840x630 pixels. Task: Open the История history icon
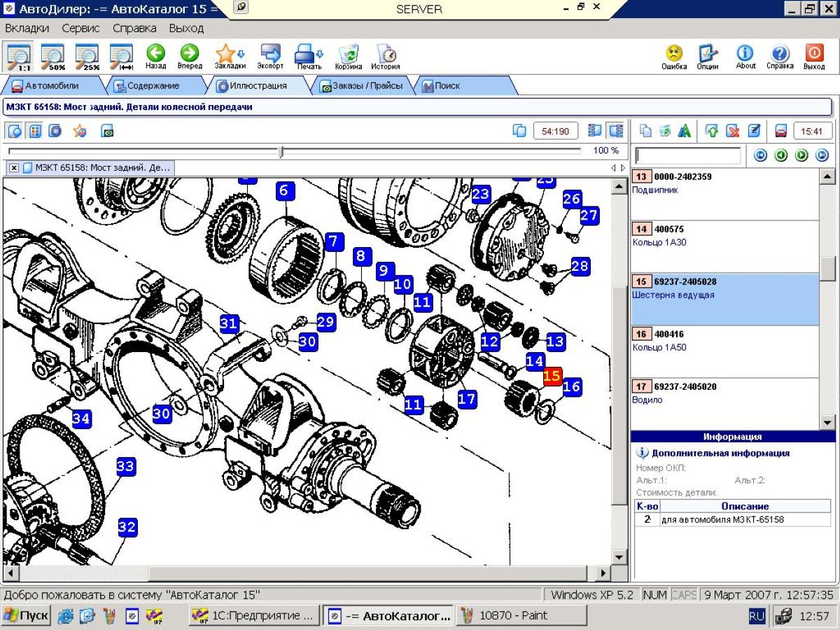[386, 56]
